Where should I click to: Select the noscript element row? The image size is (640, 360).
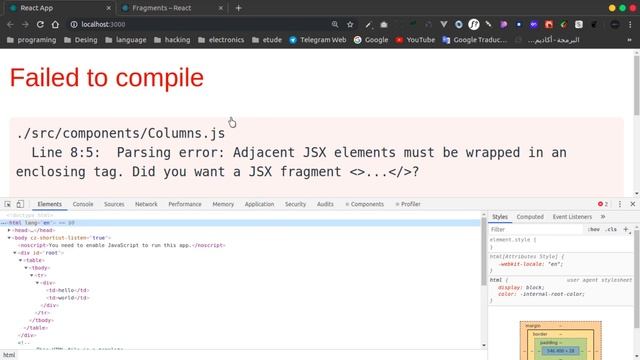pyautogui.click(x=122, y=245)
